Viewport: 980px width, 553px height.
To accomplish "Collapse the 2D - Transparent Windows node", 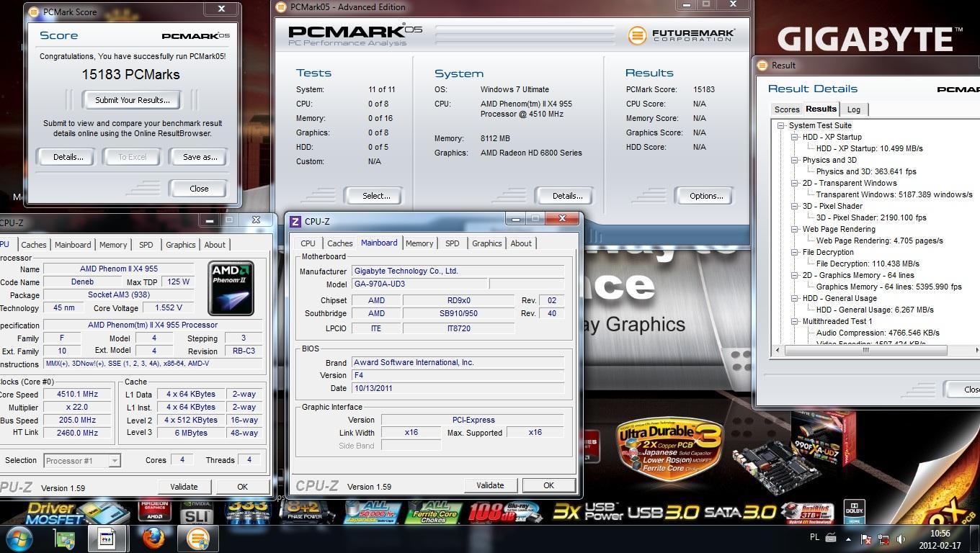I will (x=794, y=183).
